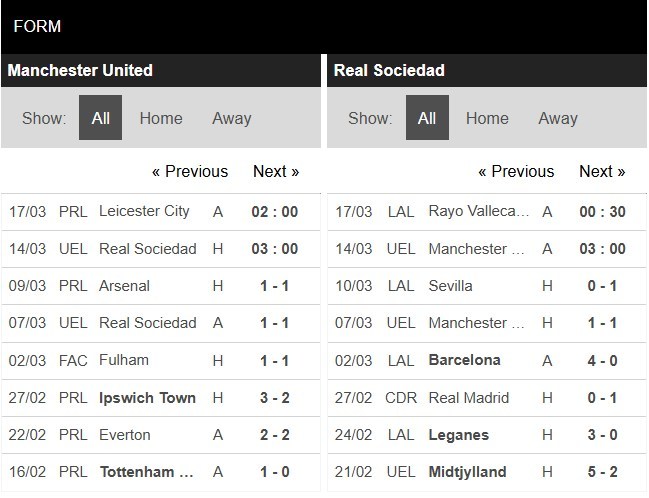The width and height of the screenshot is (649, 498).
Task: Open the Fulham FAC match row
Action: pos(161,361)
